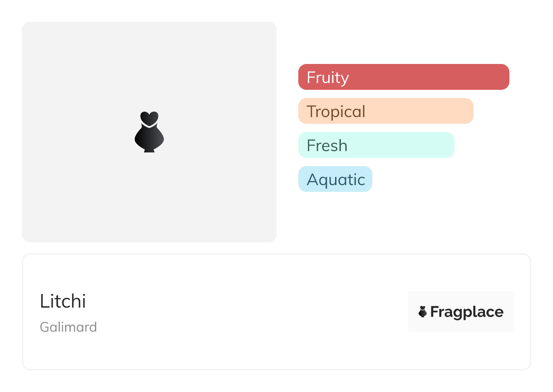Select the mint Fresh accord bar
Screen dimensions: 553x392
pyautogui.click(x=376, y=145)
